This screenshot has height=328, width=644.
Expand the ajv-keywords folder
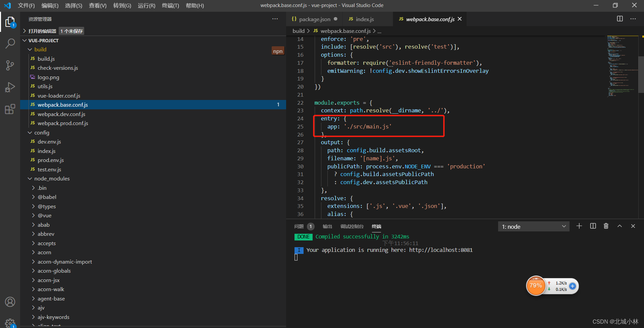(x=33, y=317)
